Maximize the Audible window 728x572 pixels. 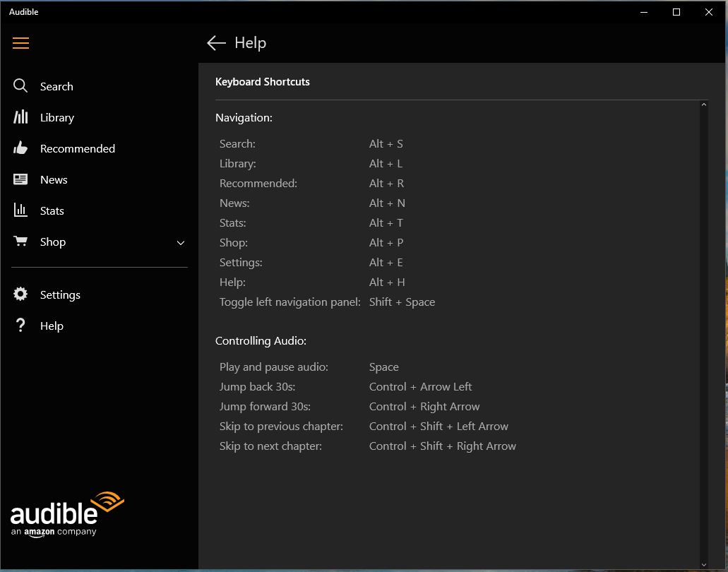click(x=676, y=12)
